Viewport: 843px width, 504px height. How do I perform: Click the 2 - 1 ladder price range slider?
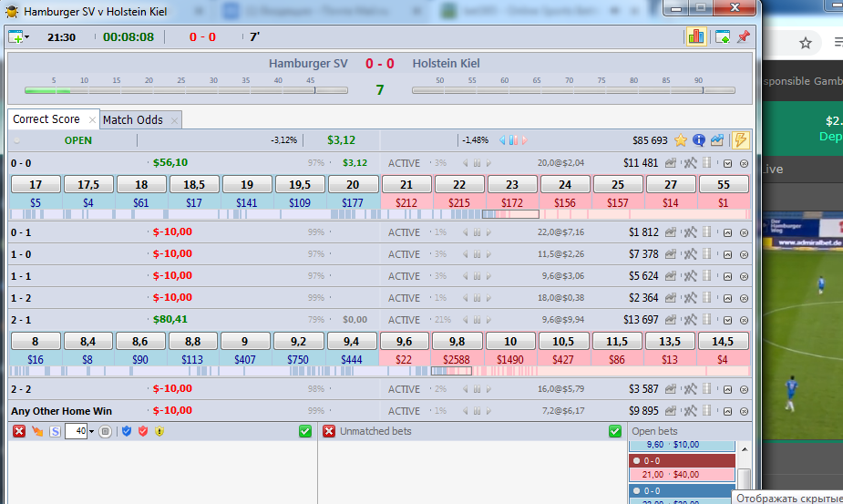(451, 371)
